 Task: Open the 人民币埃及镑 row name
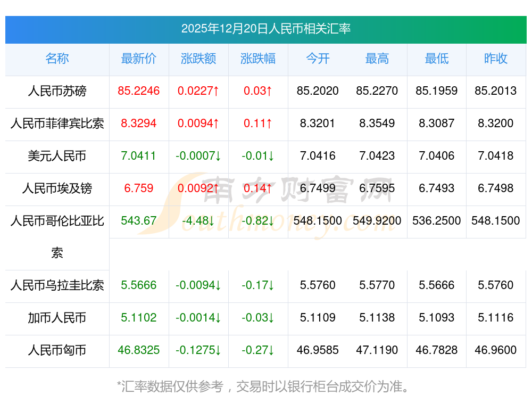(x=57, y=188)
